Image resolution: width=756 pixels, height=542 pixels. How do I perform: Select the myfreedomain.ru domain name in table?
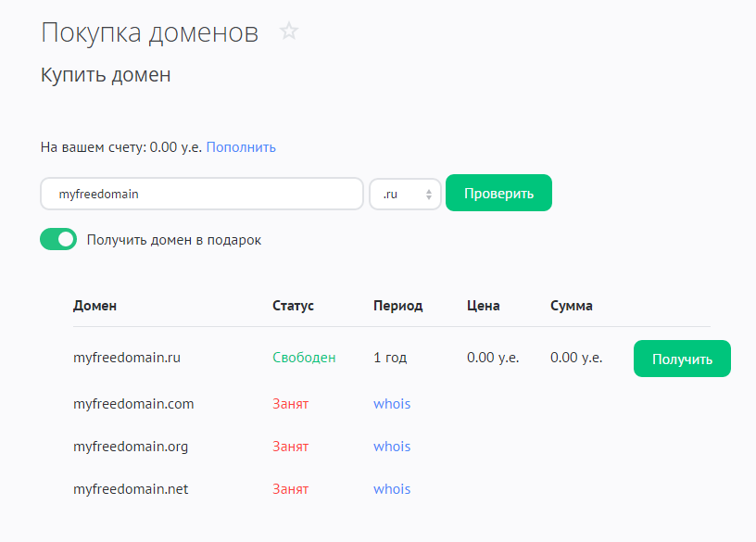click(x=126, y=358)
